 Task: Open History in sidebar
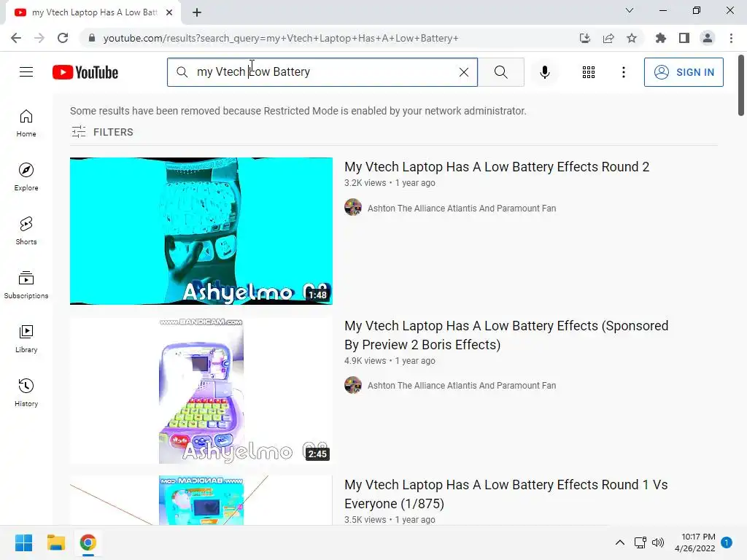pyautogui.click(x=26, y=392)
